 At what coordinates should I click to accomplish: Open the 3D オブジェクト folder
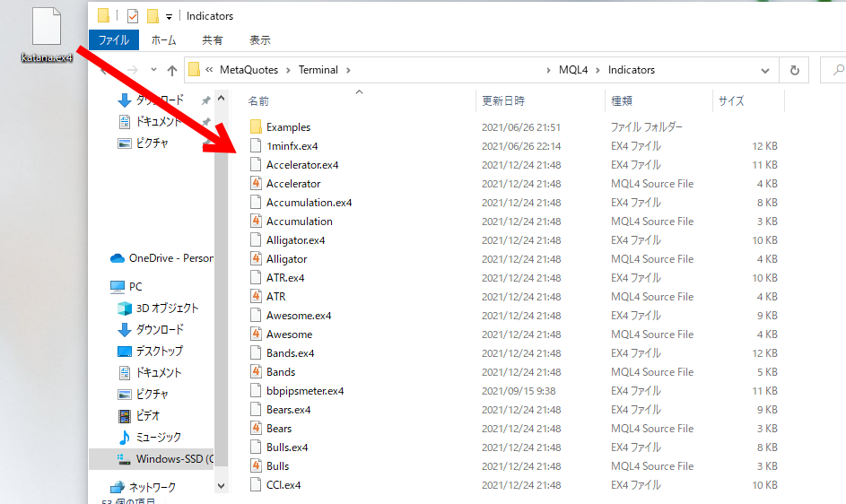click(167, 308)
